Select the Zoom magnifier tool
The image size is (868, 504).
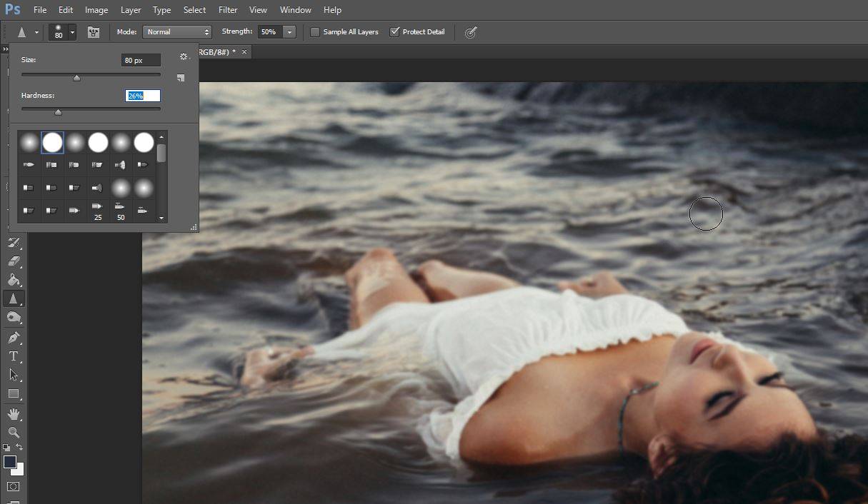14,432
